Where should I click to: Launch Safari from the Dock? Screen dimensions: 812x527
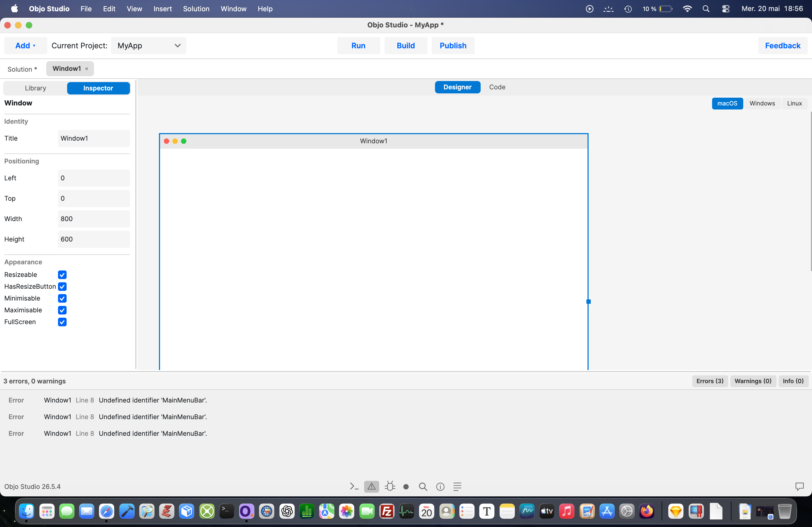coord(106,511)
